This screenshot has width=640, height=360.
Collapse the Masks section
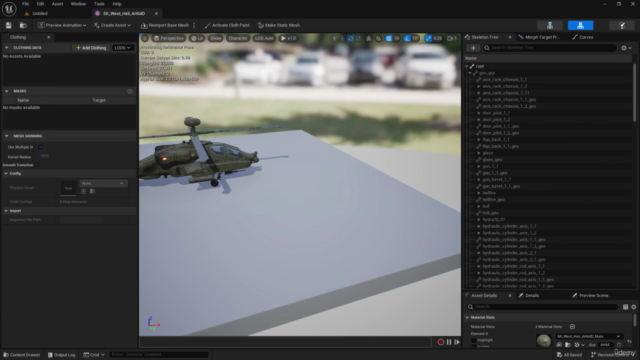[x=7, y=91]
